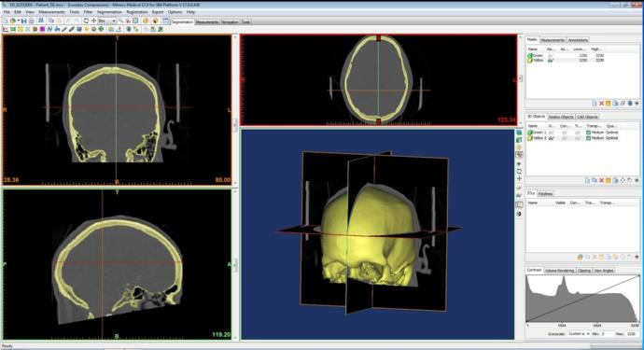Viewport: 644px width, 350px height.
Task: Open the Analysis Objects tab
Action: point(561,117)
